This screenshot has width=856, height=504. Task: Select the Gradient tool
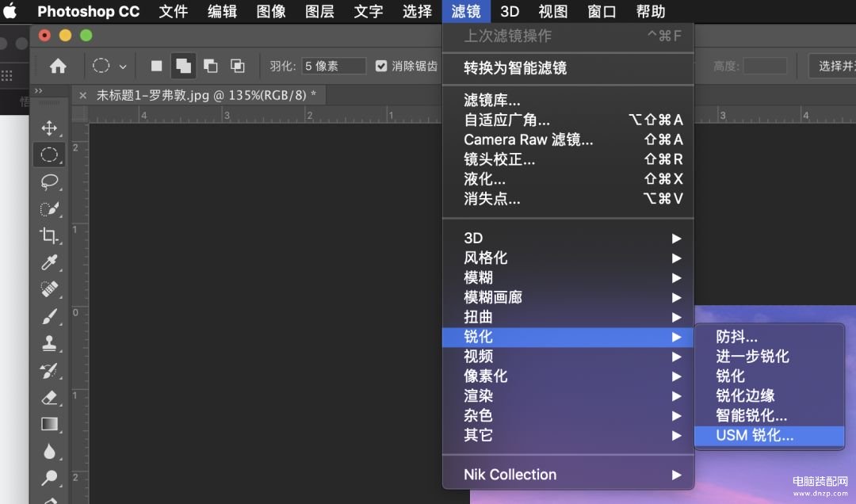click(x=49, y=424)
